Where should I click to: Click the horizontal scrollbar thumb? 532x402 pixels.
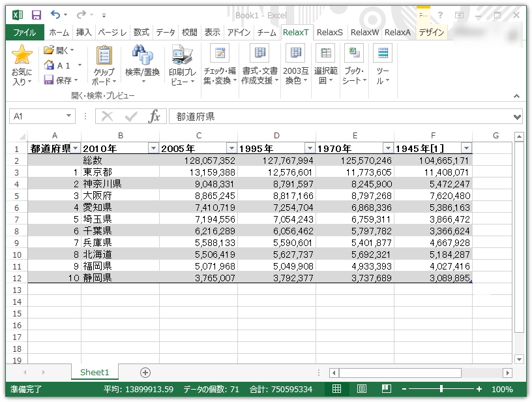click(x=400, y=373)
